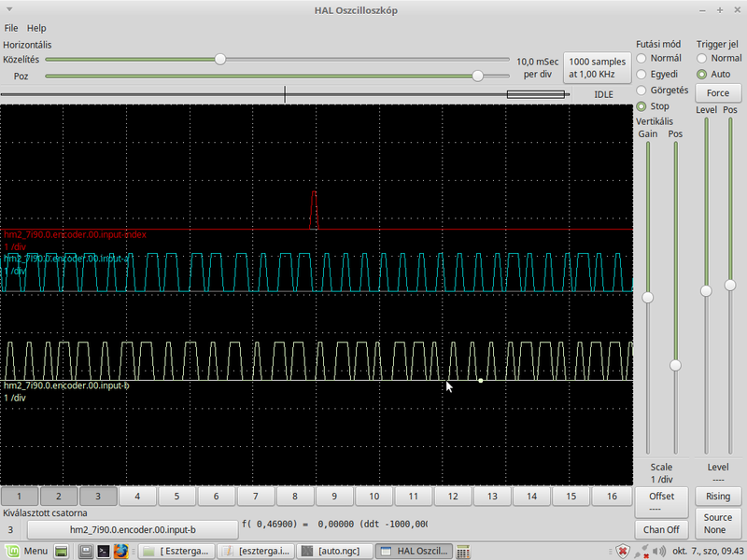Open the Help menu
Viewport: 747px width, 560px height.
click(x=36, y=28)
